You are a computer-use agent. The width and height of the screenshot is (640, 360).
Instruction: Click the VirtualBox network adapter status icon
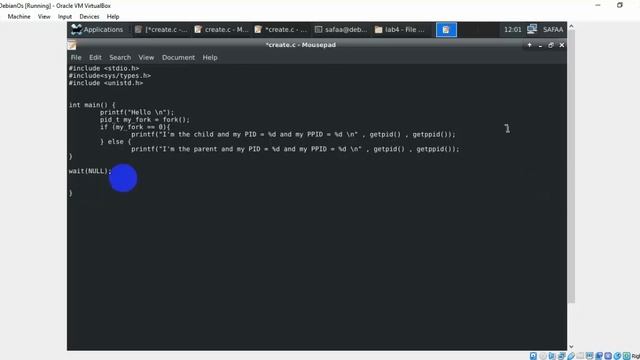pyautogui.click(x=562, y=356)
